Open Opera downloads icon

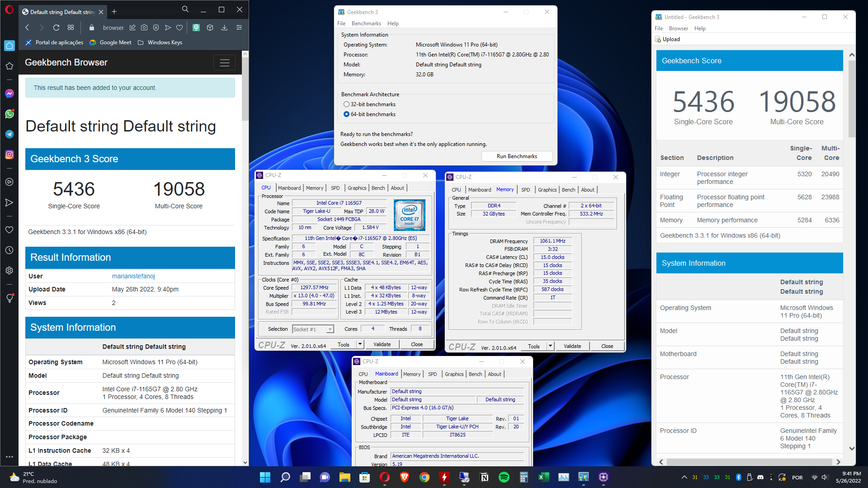[224, 28]
